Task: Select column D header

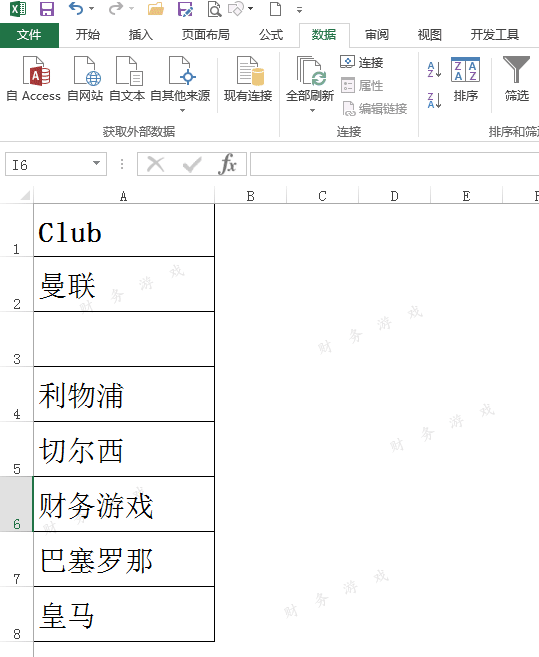Action: click(x=394, y=196)
